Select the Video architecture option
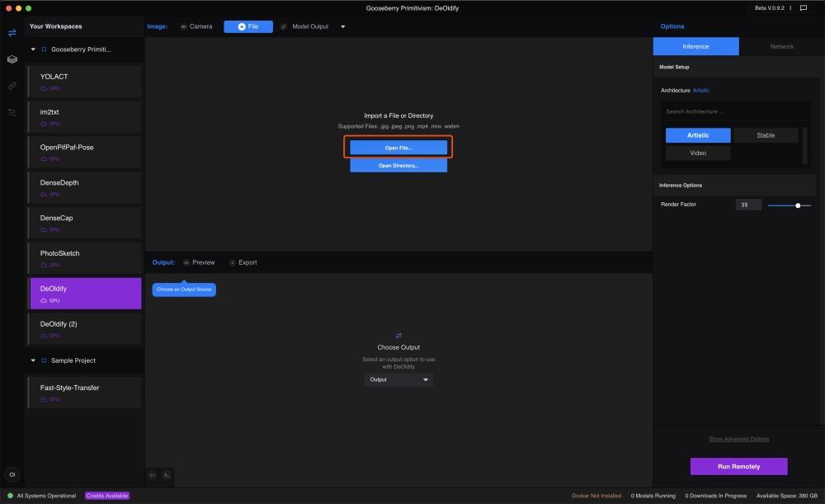Image resolution: width=825 pixels, height=504 pixels. pos(698,153)
